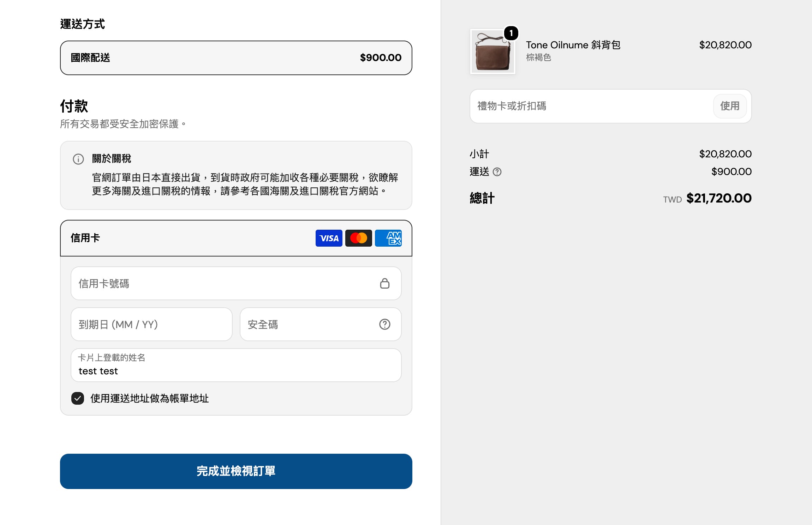Select the 信用卡 payment method header

click(x=236, y=238)
